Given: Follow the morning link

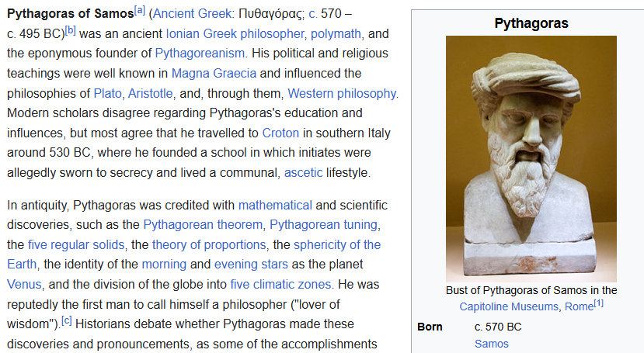Looking at the screenshot, I should (164, 264).
